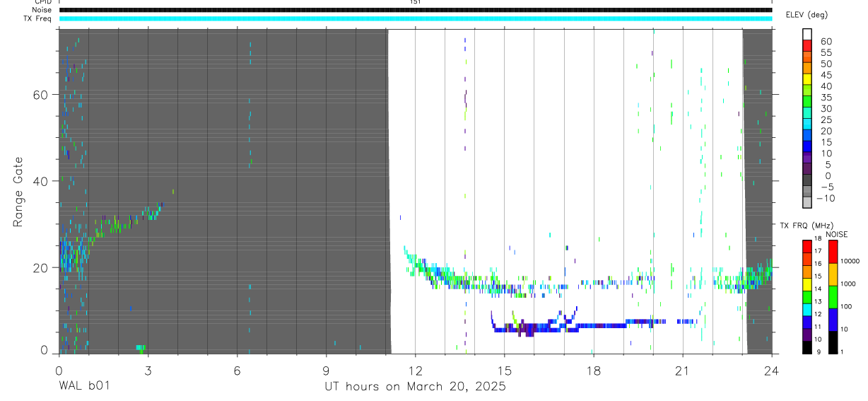Click the "6" tick label on the time axis
Screen dimensions: 868x401
click(237, 370)
